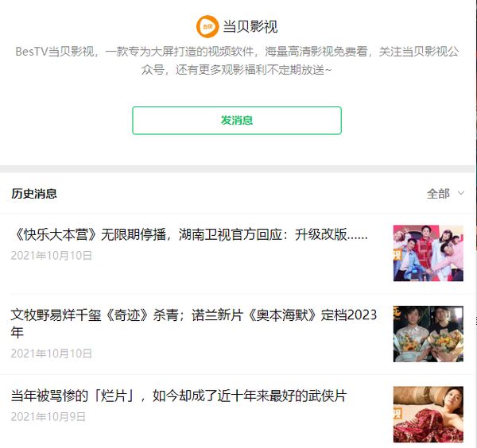Click the gray divider bar above 历史消息
The width and height of the screenshot is (477, 448).
[237, 168]
